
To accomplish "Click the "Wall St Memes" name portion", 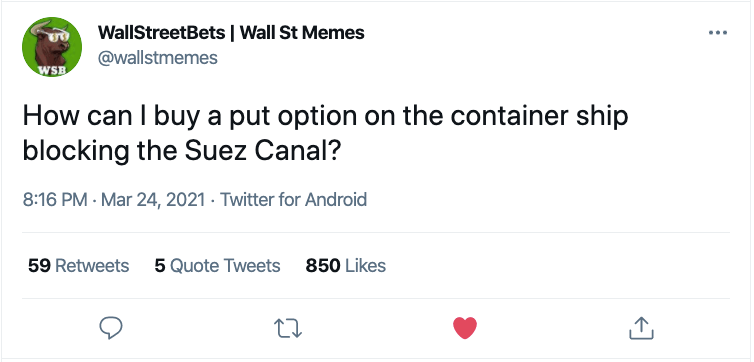I will 302,33.
